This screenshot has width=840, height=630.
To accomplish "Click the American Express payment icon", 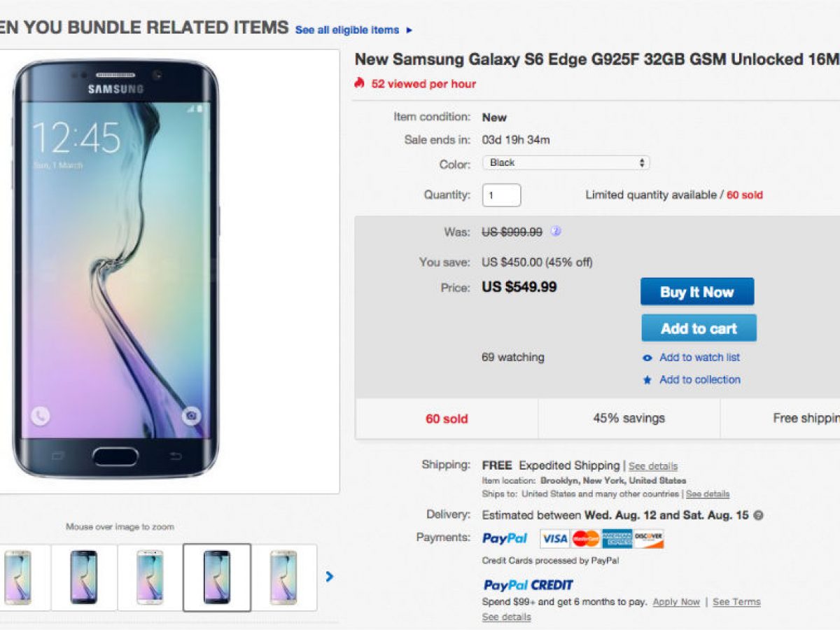I will tap(617, 538).
